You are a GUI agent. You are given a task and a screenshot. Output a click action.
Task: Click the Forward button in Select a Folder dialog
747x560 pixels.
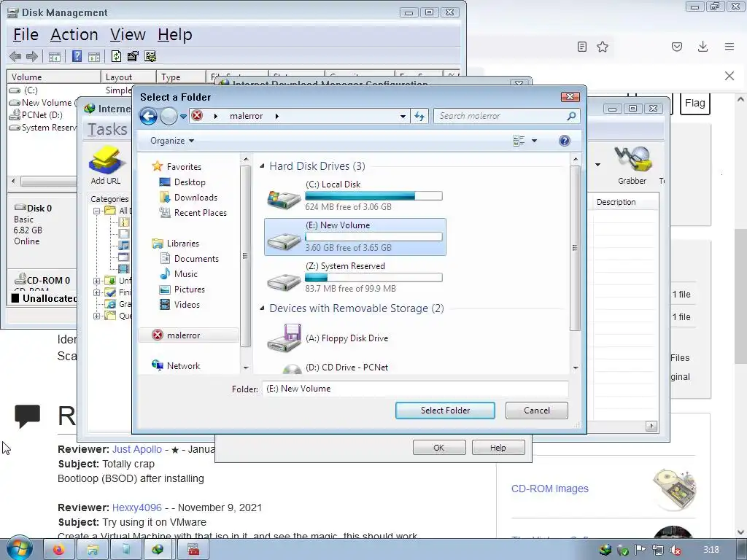tap(169, 116)
